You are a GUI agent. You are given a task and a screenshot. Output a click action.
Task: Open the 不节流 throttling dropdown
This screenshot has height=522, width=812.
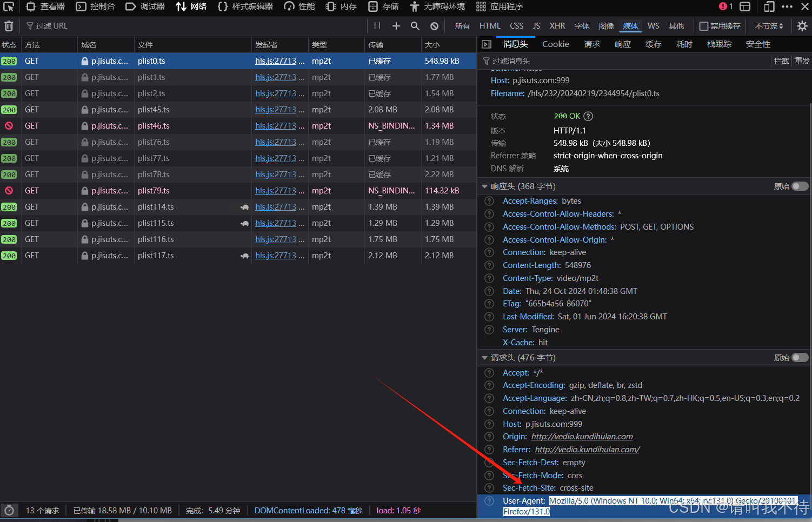pos(769,26)
